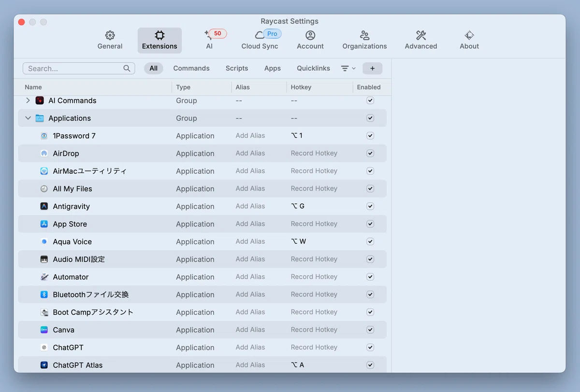Click the AirDrop app icon
Image resolution: width=580 pixels, height=392 pixels.
[x=44, y=154]
